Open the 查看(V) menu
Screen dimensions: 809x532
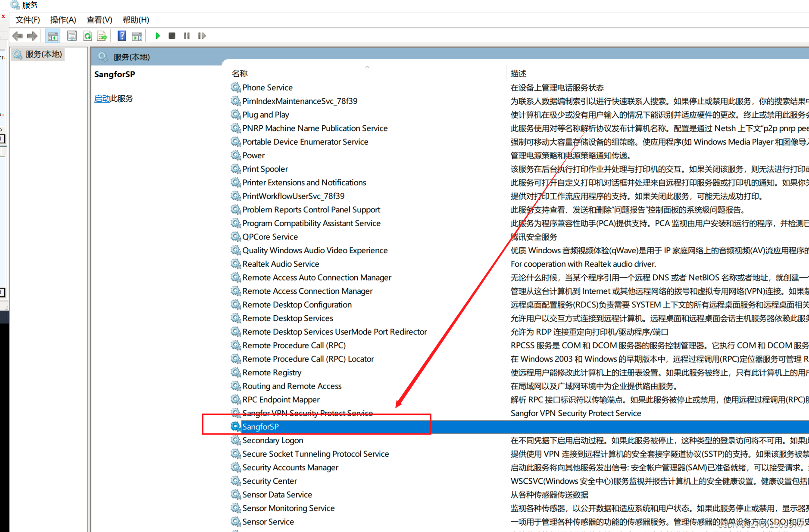tap(99, 20)
